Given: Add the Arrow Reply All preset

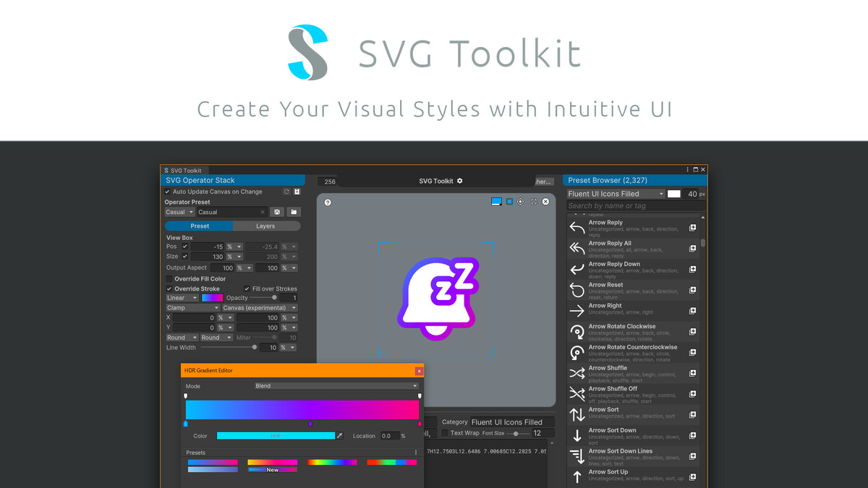Looking at the screenshot, I should tap(692, 249).
